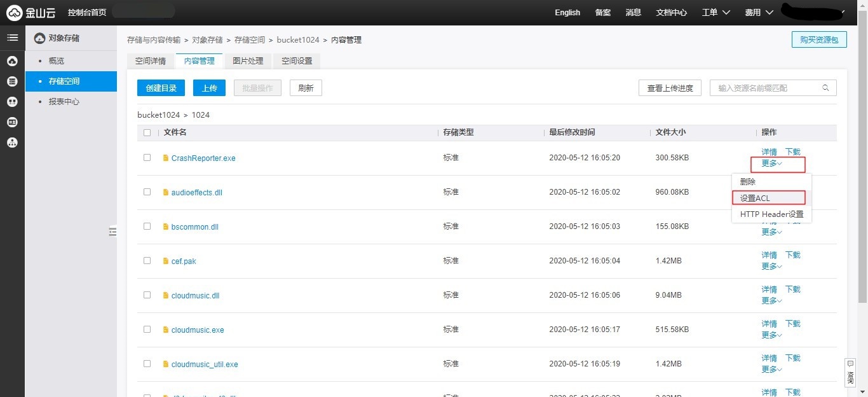
Task: Expand 更多 menu for cloudmusic.dll
Action: tap(771, 301)
